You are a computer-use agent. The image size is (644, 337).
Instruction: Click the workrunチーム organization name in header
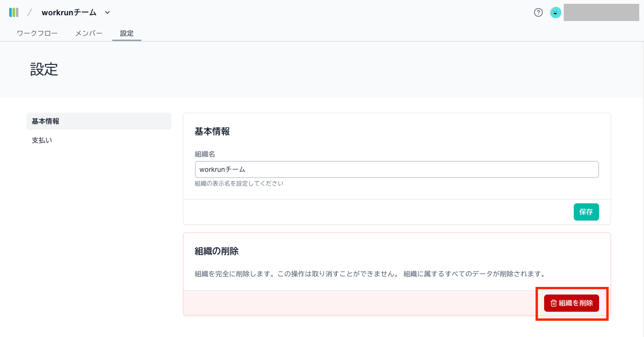[69, 12]
